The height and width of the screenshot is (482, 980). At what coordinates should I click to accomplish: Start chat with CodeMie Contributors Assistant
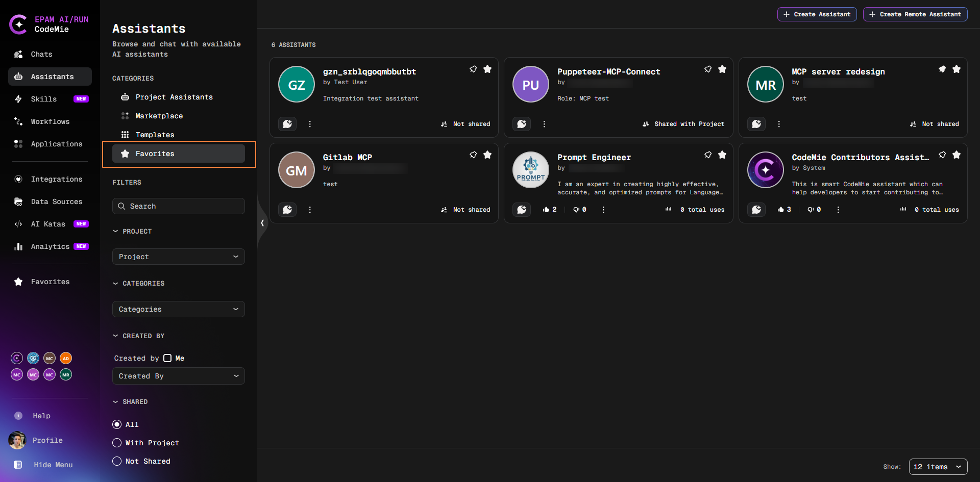click(x=756, y=210)
